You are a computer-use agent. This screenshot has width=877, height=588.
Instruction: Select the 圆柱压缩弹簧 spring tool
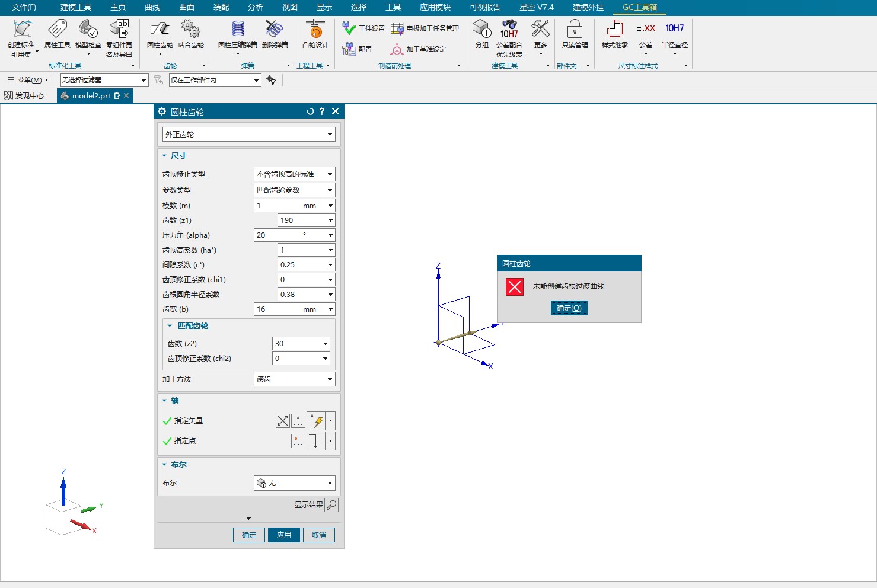pos(238,30)
